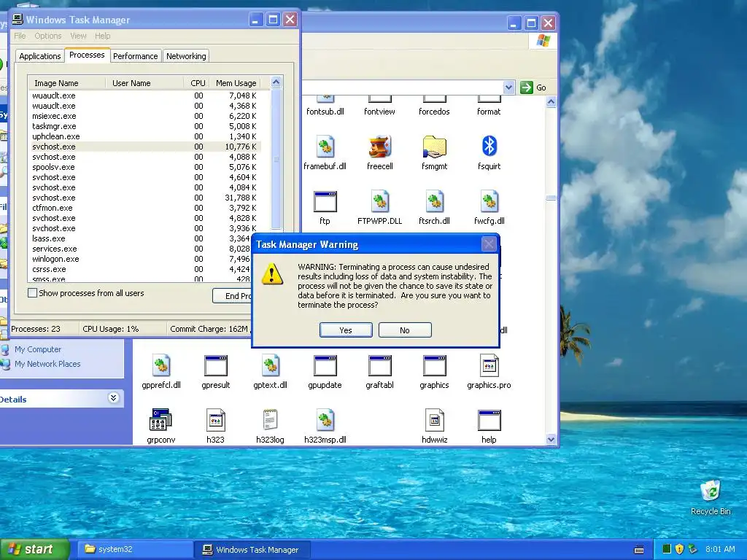Viewport: 747px width, 560px height.
Task: Select the gptext.dll file icon
Action: [270, 366]
